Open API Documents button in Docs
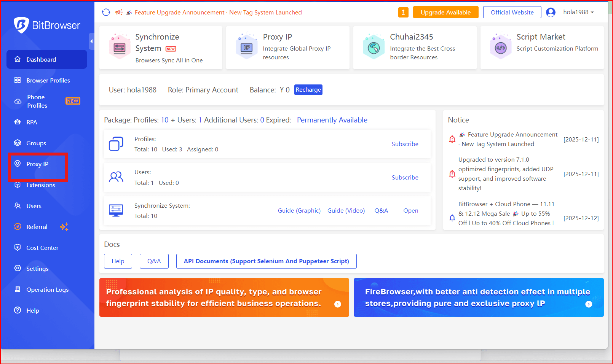 coord(266,261)
